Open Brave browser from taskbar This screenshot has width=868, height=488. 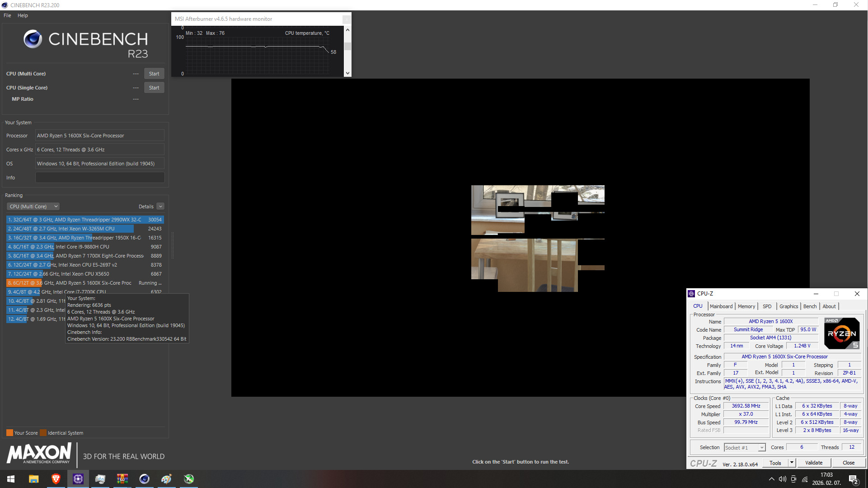coord(56,479)
